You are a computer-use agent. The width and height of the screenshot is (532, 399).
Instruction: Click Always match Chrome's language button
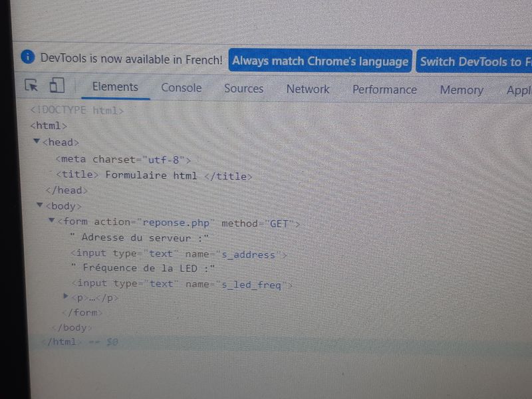point(320,61)
